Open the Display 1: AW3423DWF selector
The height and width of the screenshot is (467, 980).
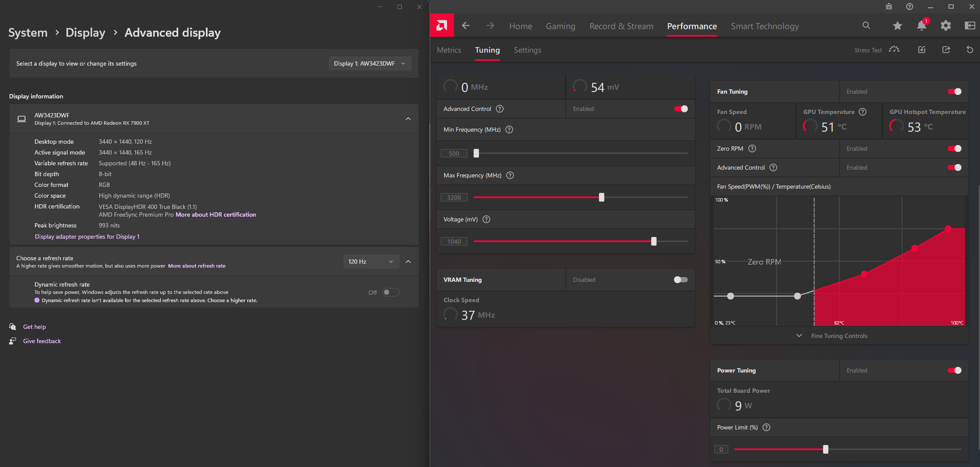[x=369, y=63]
